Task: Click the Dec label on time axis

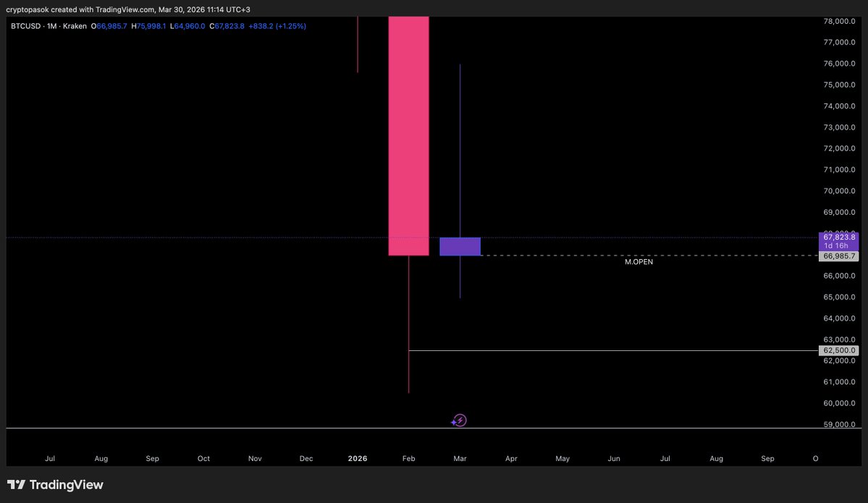Action: [306, 458]
